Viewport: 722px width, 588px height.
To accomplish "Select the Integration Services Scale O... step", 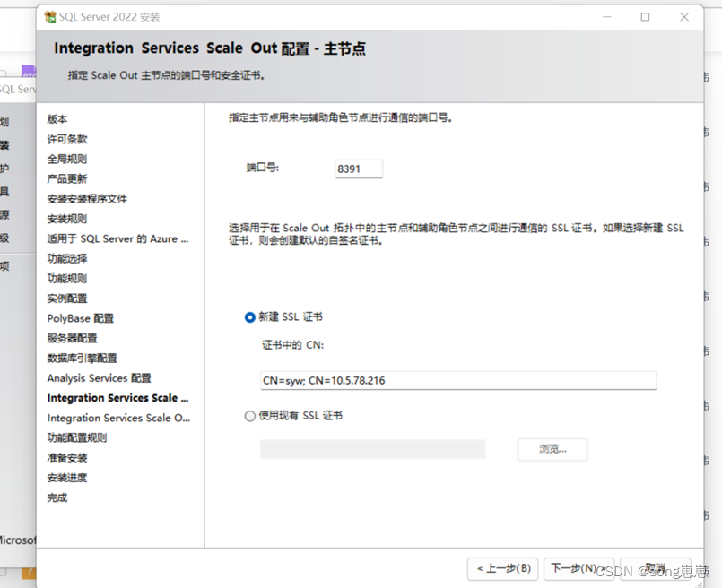I will click(x=118, y=418).
